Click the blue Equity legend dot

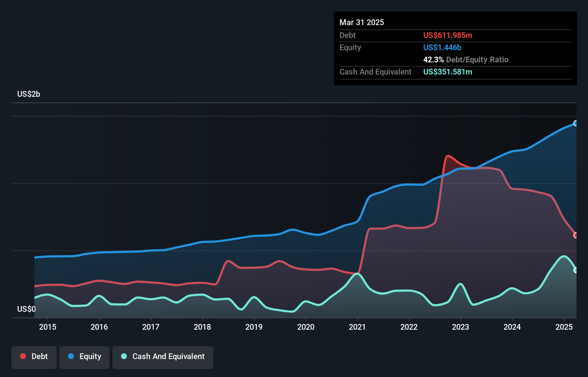71,356
